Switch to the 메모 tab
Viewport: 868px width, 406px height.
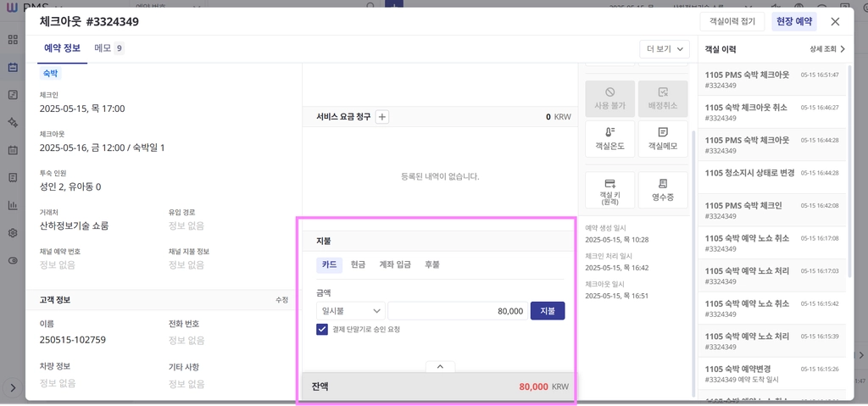click(x=109, y=48)
